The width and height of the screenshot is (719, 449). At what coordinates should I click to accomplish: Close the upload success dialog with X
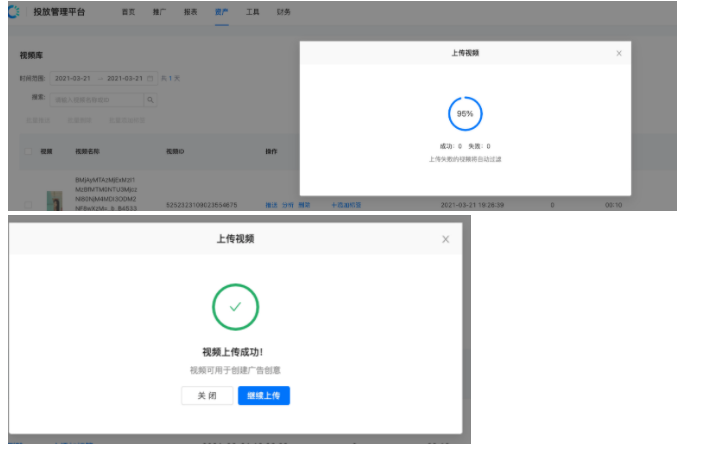(446, 239)
